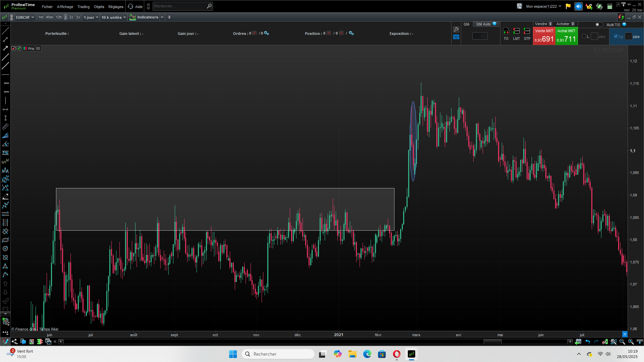Click the STP stop order icon
This screenshot has width=644, height=362.
click(x=527, y=32)
